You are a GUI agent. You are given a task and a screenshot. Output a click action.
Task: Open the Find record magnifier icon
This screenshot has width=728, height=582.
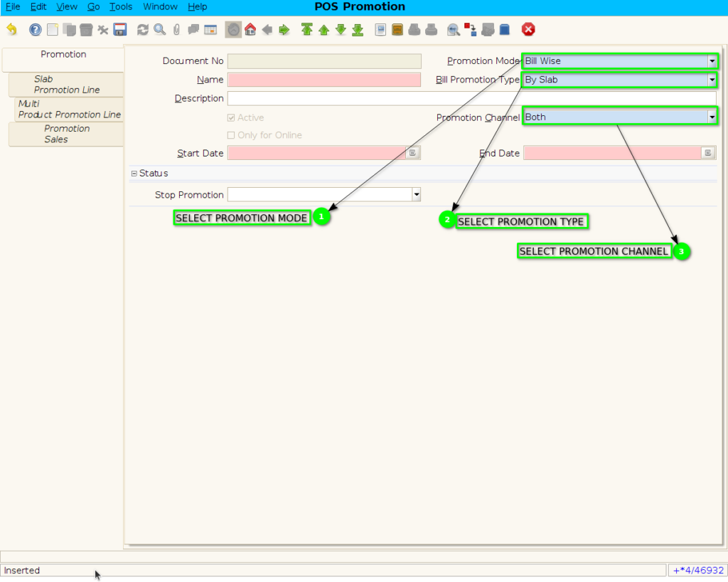click(x=160, y=30)
